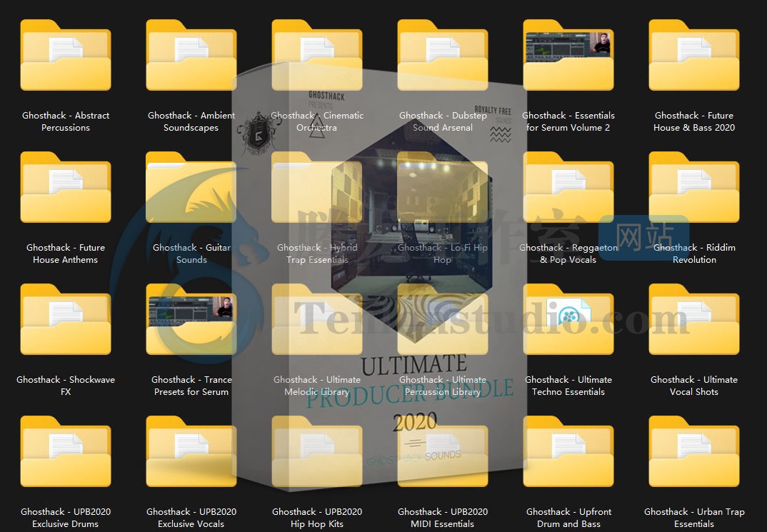Open the Ultimate Melodic Library folder icon
This screenshot has height=532, width=767.
[317, 319]
